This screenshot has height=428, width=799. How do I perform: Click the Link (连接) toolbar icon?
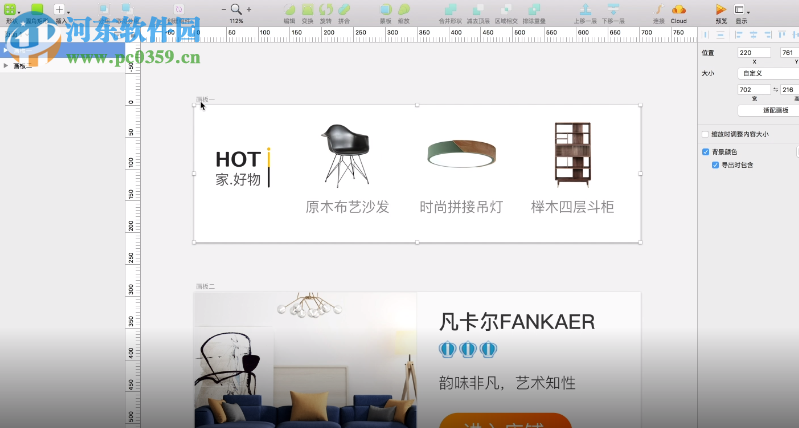click(659, 10)
